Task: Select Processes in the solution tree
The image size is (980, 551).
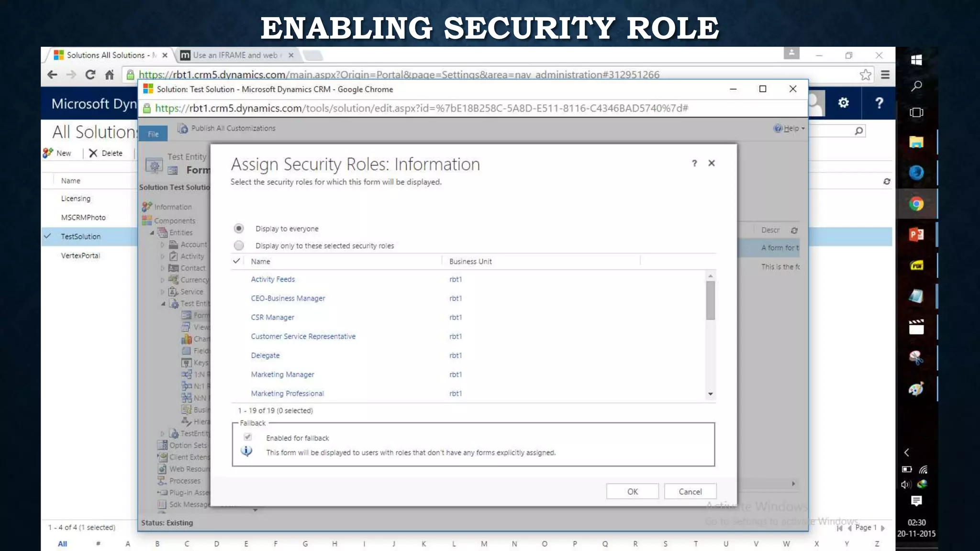Action: (x=179, y=481)
